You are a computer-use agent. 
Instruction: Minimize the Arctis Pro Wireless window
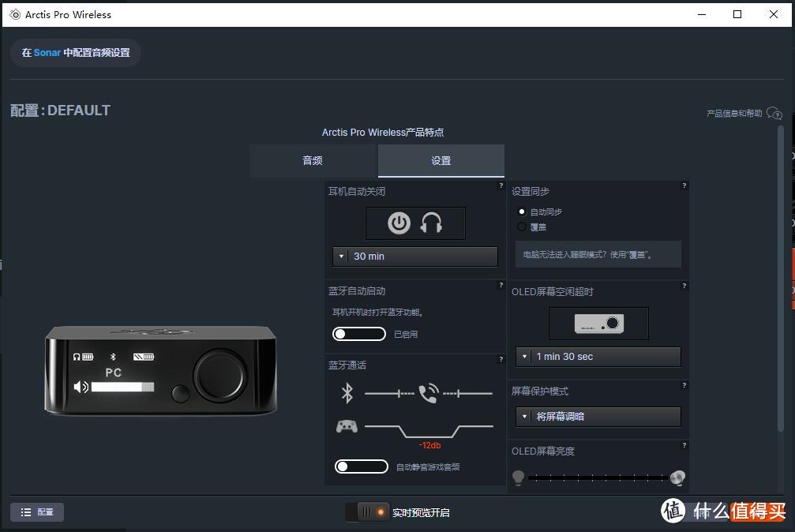point(702,15)
